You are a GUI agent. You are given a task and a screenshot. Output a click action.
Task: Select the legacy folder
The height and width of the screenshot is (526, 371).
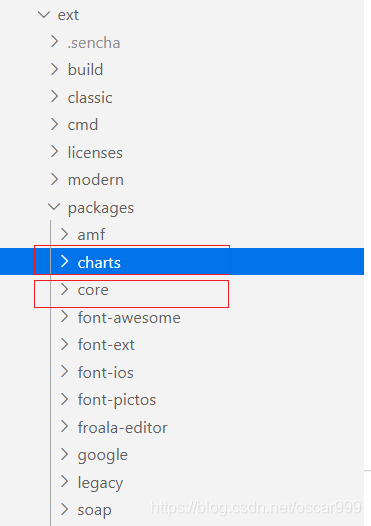tap(100, 483)
